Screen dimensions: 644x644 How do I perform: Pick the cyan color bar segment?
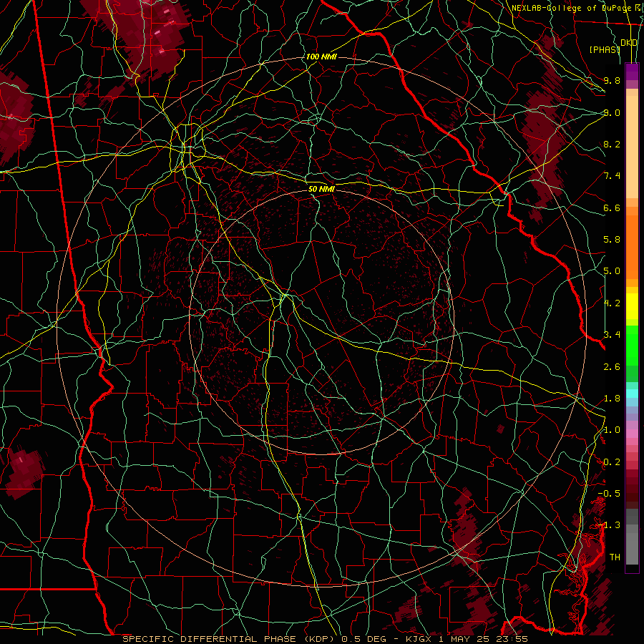pos(632,393)
